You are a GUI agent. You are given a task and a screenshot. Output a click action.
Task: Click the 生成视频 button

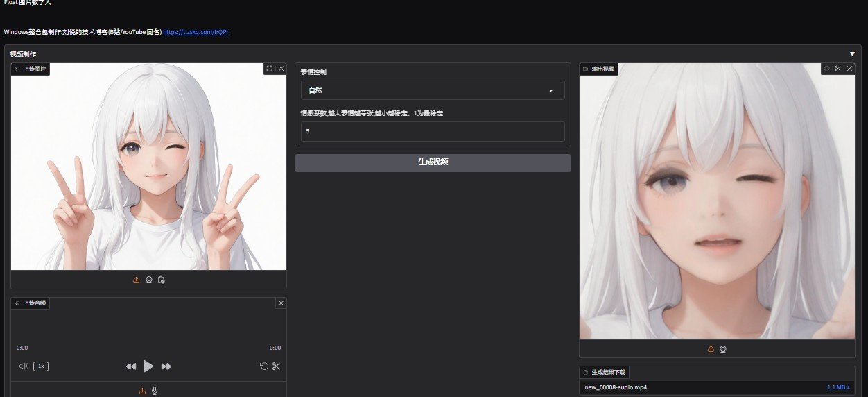[x=433, y=162]
